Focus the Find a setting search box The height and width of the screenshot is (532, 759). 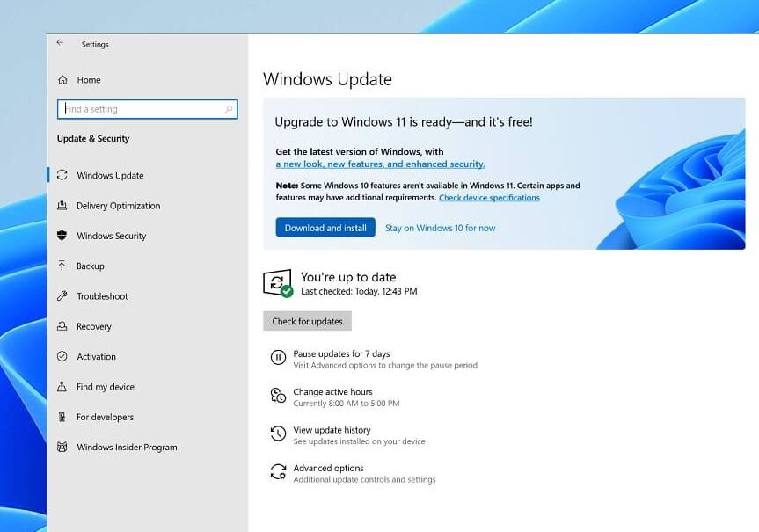141,109
